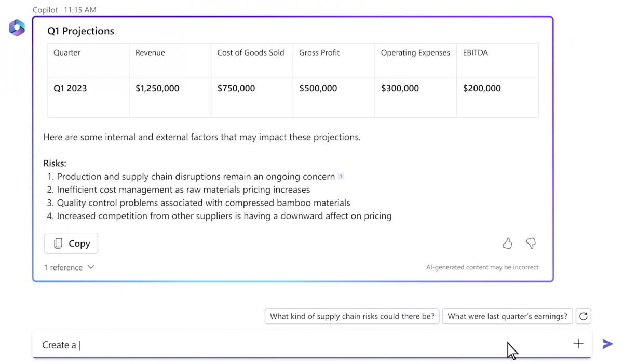Send the message with the paper plane icon
This screenshot has width=623, height=364.
pyautogui.click(x=607, y=344)
